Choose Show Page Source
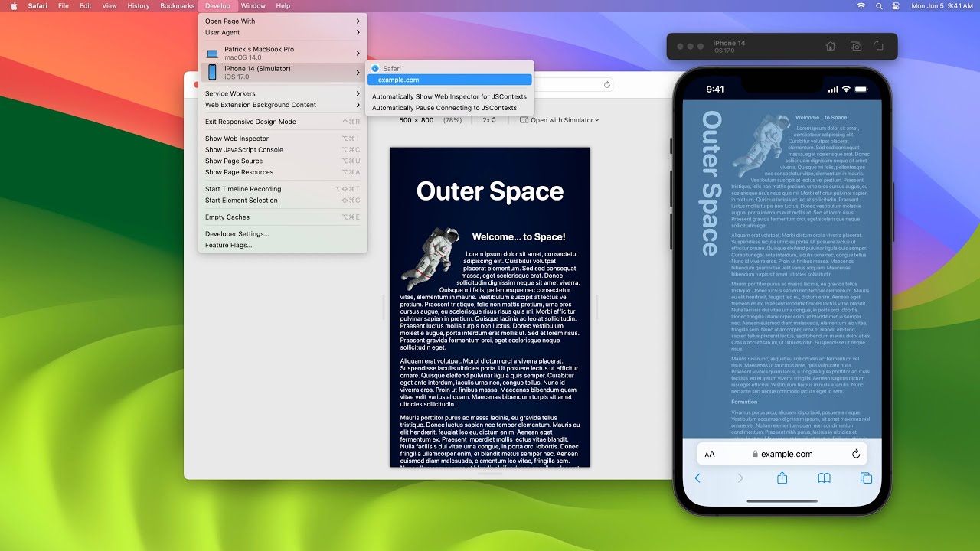The height and width of the screenshot is (551, 980). (283, 161)
